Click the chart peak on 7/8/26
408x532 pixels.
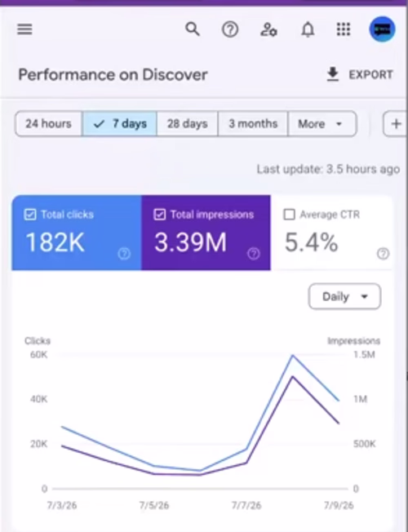tap(293, 356)
